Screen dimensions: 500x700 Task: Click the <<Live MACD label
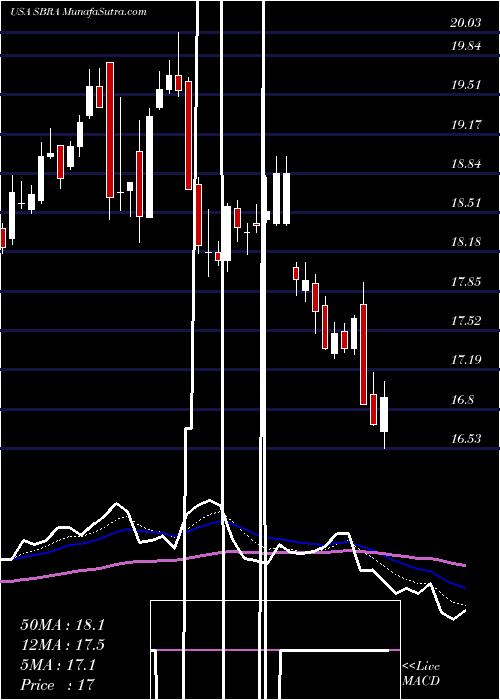[421, 673]
